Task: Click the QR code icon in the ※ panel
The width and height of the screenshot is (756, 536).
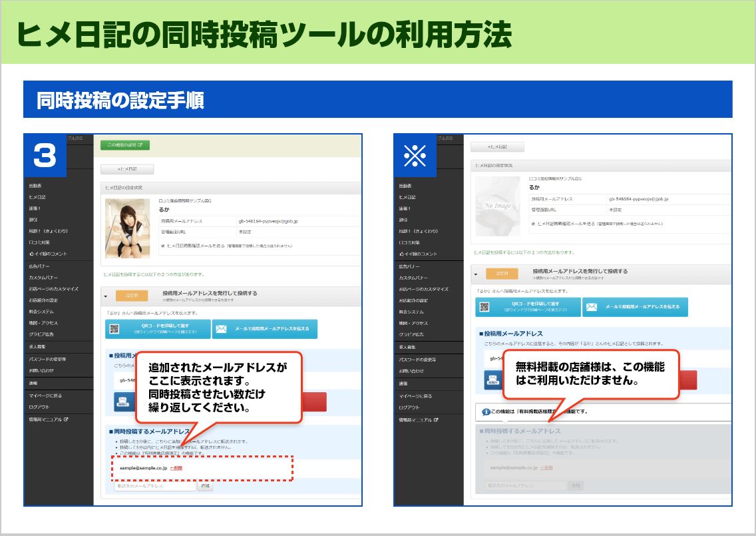Action: (484, 307)
